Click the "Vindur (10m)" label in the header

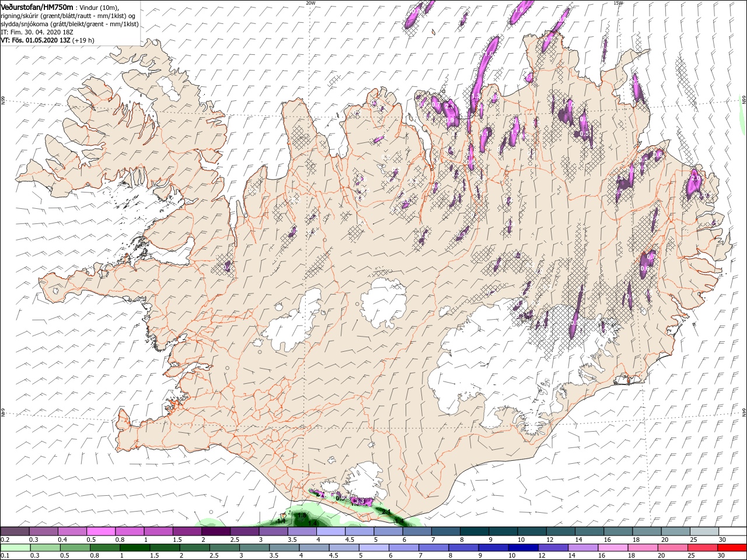99,8
